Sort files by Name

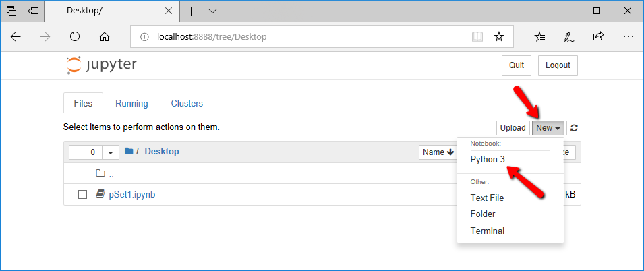point(438,152)
